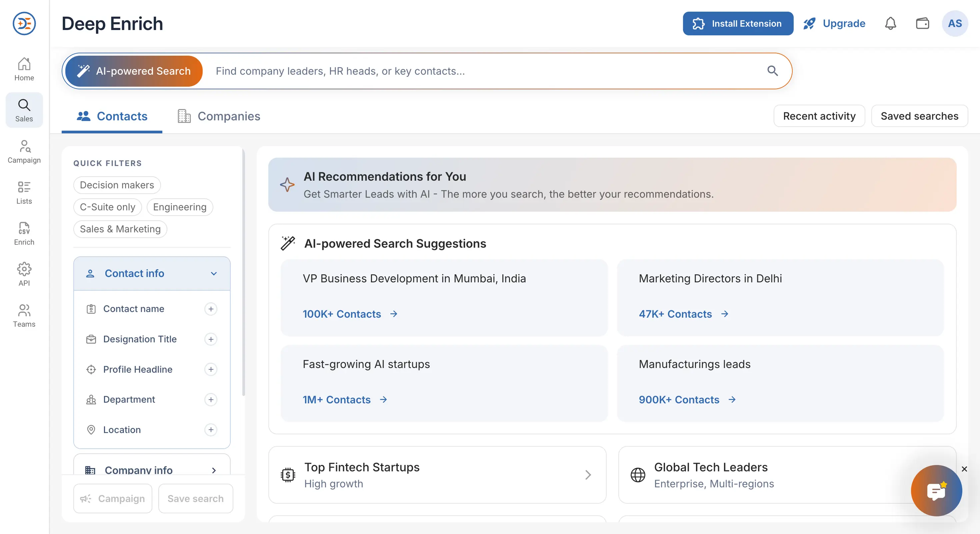Select Marketing Directors in Delhi card
Viewport: 980px width, 534px height.
tap(780, 297)
